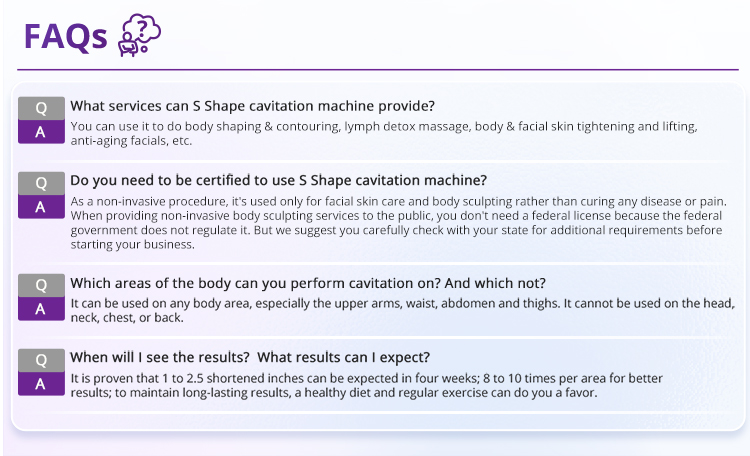This screenshot has height=456, width=750.
Task: Click the answer mentioning federal license
Action: (x=399, y=223)
